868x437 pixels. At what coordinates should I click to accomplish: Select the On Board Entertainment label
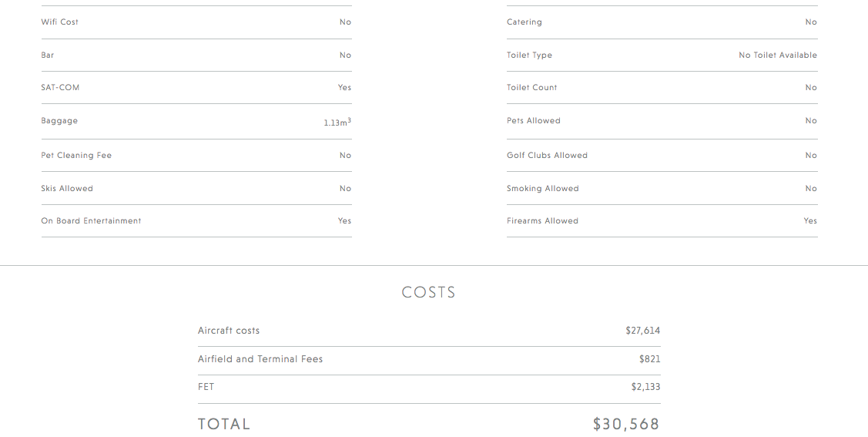91,221
